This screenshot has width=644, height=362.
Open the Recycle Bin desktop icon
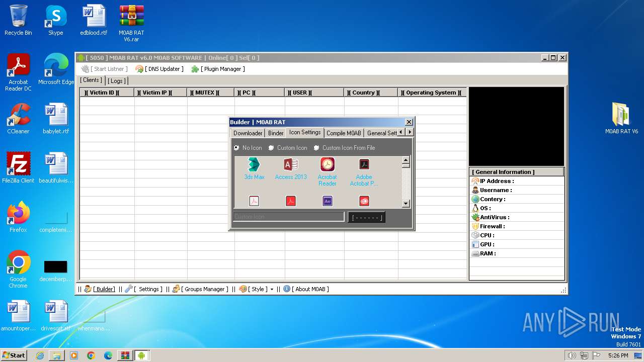tap(18, 20)
